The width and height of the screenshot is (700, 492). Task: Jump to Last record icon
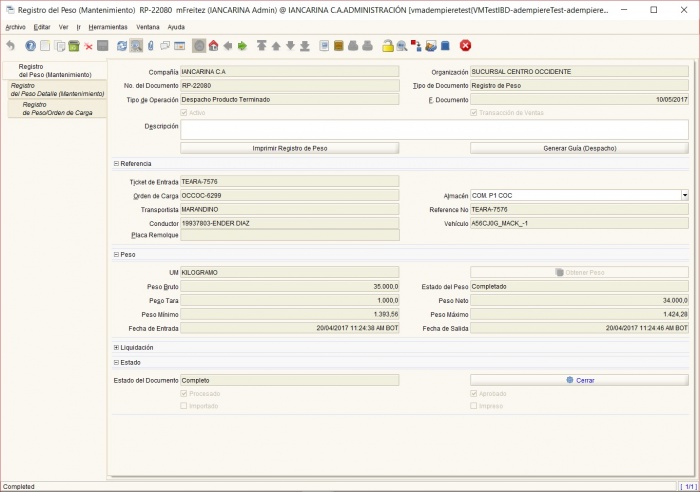coord(304,46)
